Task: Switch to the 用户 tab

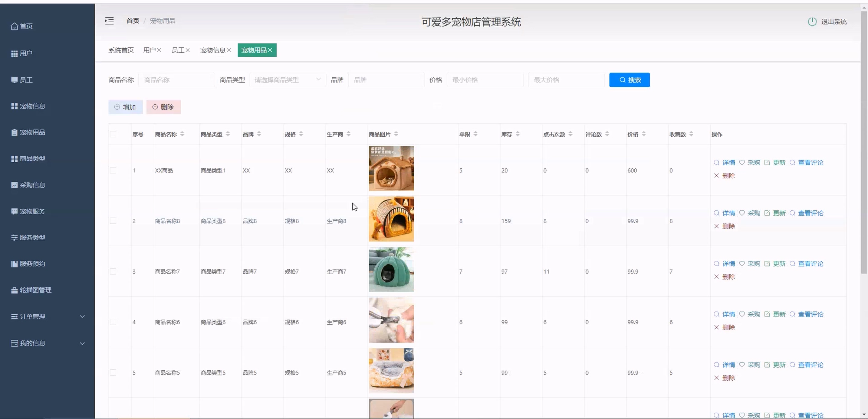Action: pyautogui.click(x=149, y=50)
